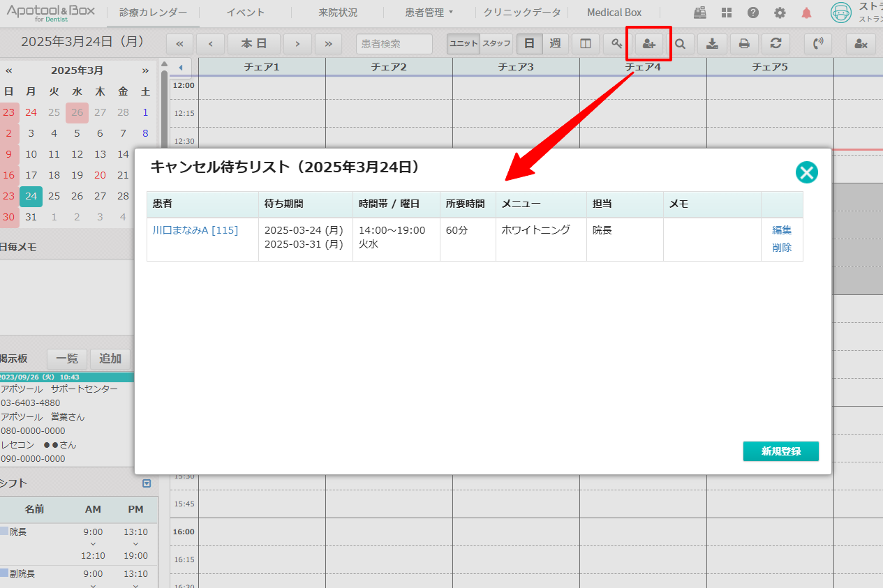Viewport: 883px width, 588px height.
Task: Click the 患者検索 search field
Action: pos(394,44)
